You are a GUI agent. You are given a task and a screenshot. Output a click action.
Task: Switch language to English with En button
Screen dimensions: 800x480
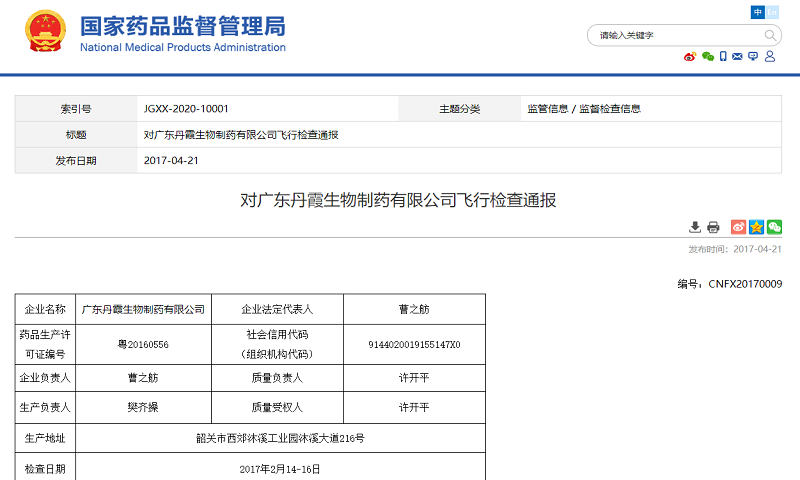[x=773, y=12]
